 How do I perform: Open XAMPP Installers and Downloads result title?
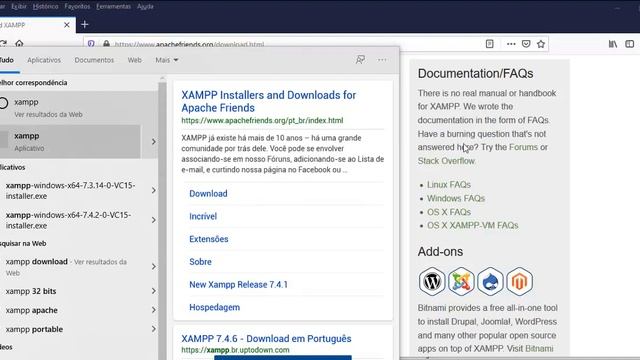click(269, 101)
